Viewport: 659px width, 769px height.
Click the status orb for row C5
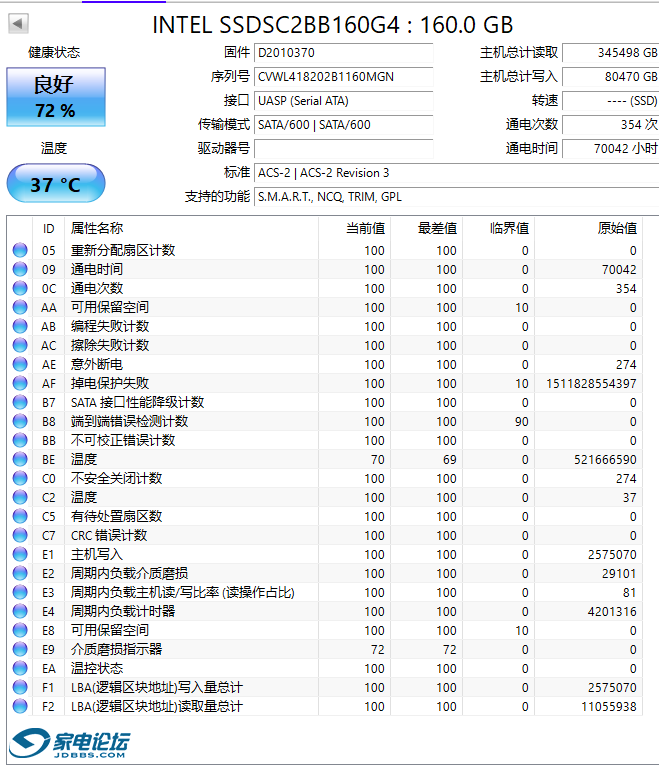(x=20, y=516)
